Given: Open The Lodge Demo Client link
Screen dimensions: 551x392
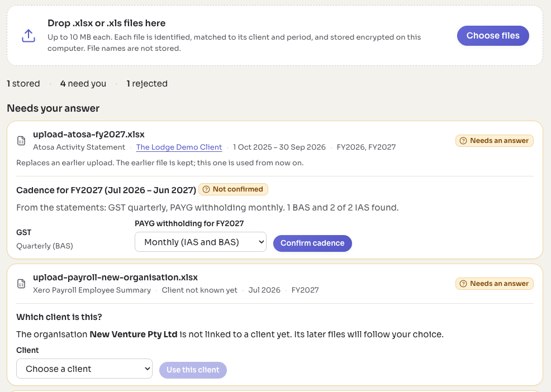Looking at the screenshot, I should [179, 147].
